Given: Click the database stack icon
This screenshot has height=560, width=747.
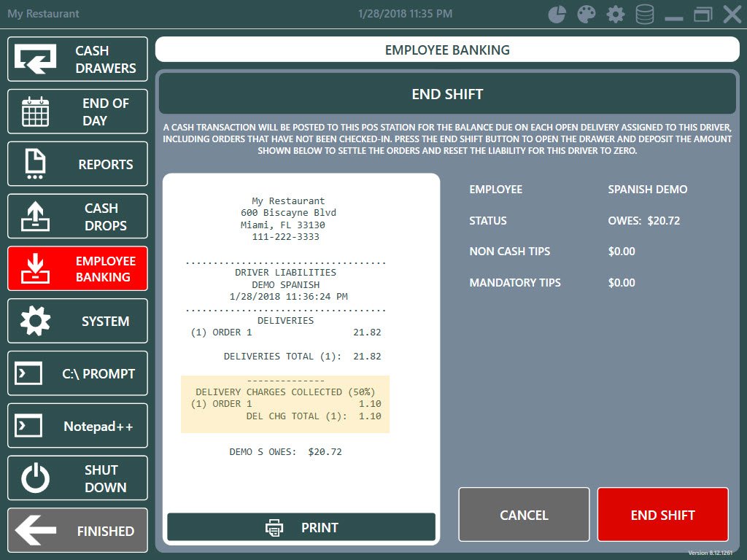Looking at the screenshot, I should pos(645,15).
